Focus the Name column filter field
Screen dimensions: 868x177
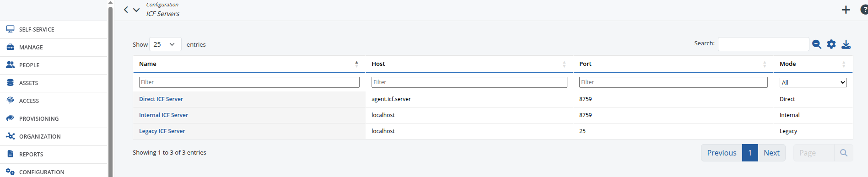tap(249, 82)
